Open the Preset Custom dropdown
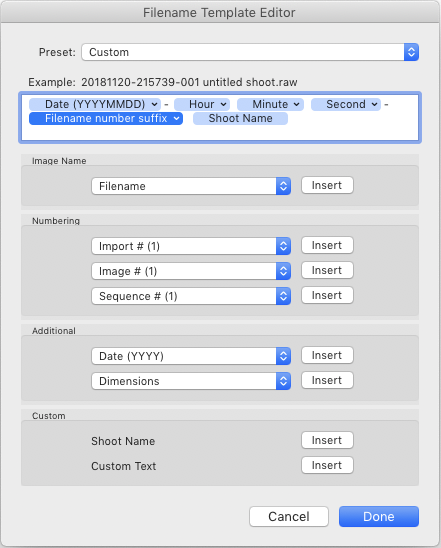The height and width of the screenshot is (548, 441). point(250,52)
